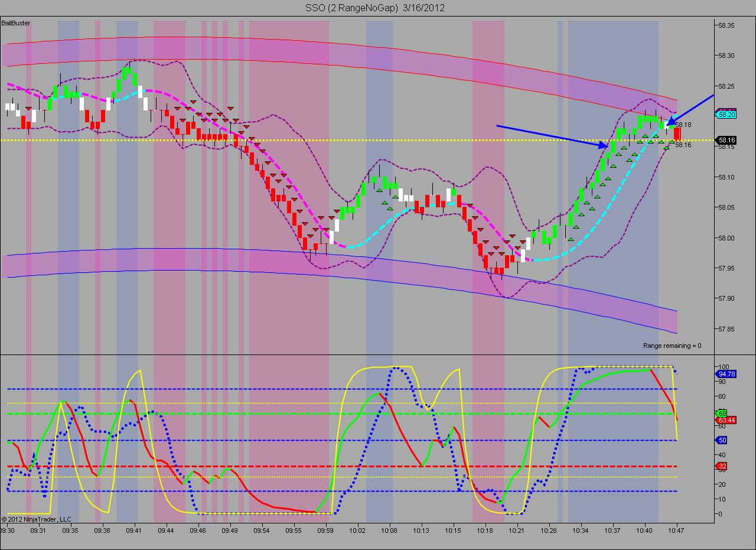Click the blue 94.78 oscillator value marker
The image size is (756, 550).
click(726, 373)
